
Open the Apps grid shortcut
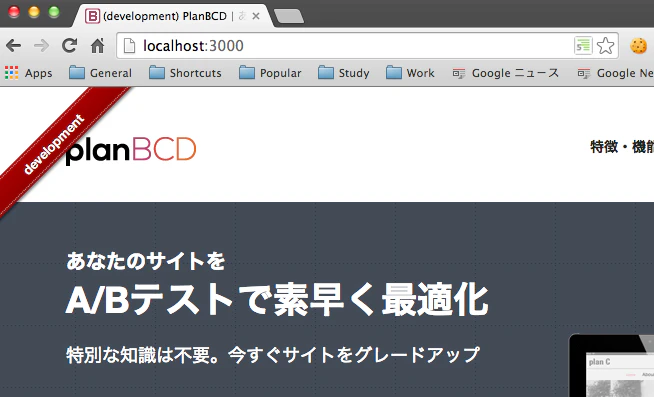(28, 73)
